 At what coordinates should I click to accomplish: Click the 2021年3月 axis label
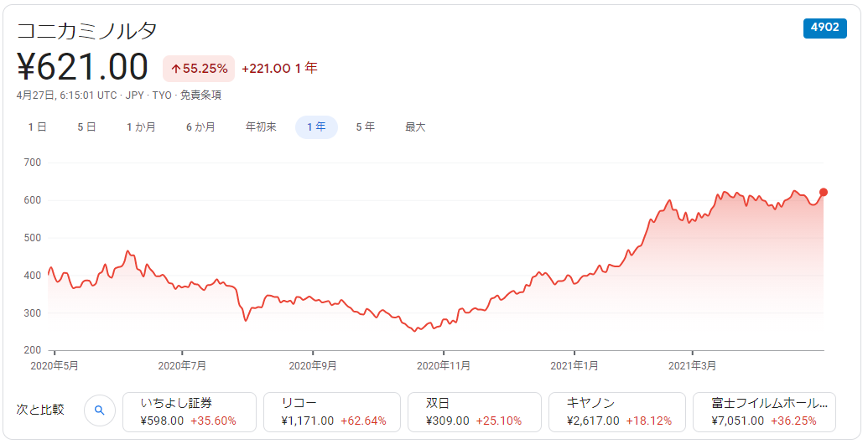tap(692, 366)
